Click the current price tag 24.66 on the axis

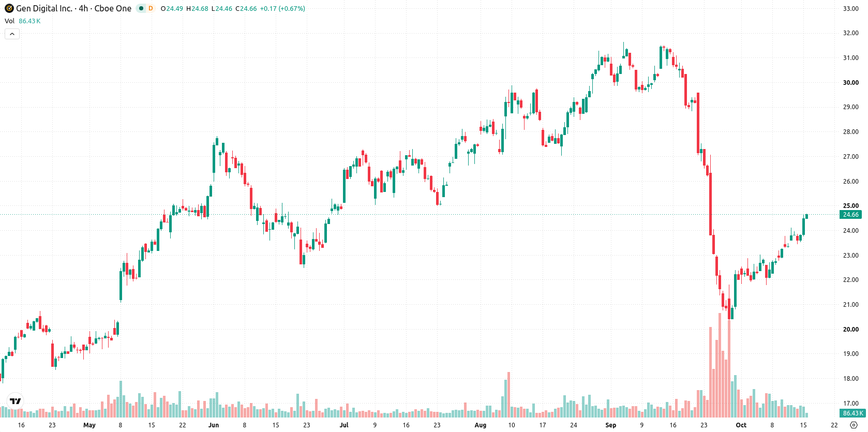pyautogui.click(x=851, y=215)
